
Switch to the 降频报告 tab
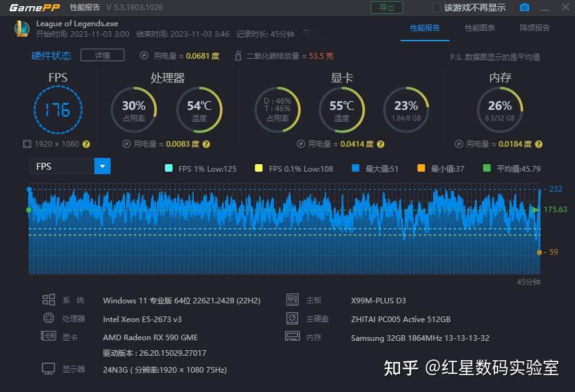click(x=534, y=28)
